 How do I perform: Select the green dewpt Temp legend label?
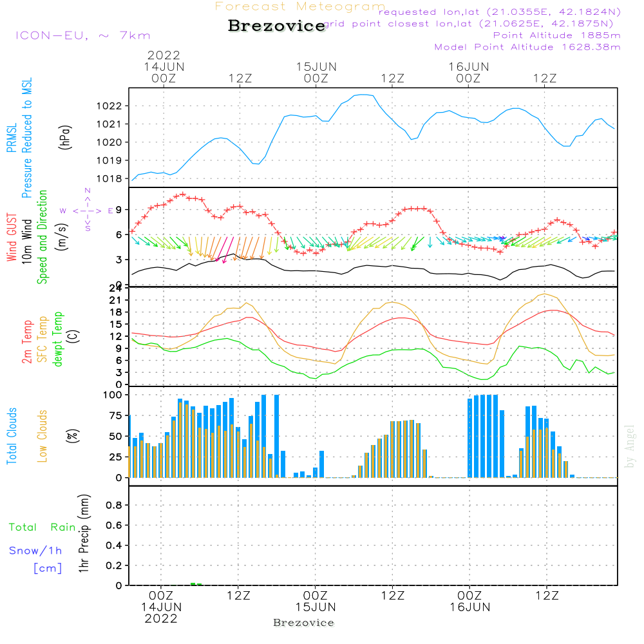58,339
